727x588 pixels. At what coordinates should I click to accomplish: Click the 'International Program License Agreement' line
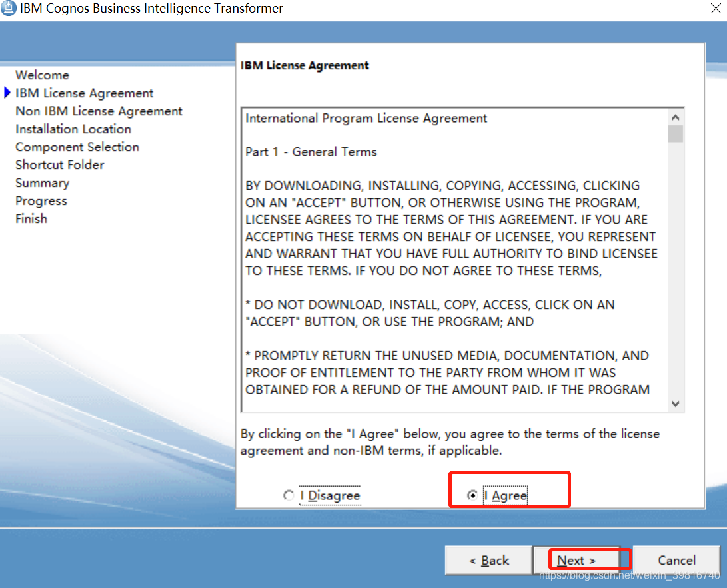(366, 118)
